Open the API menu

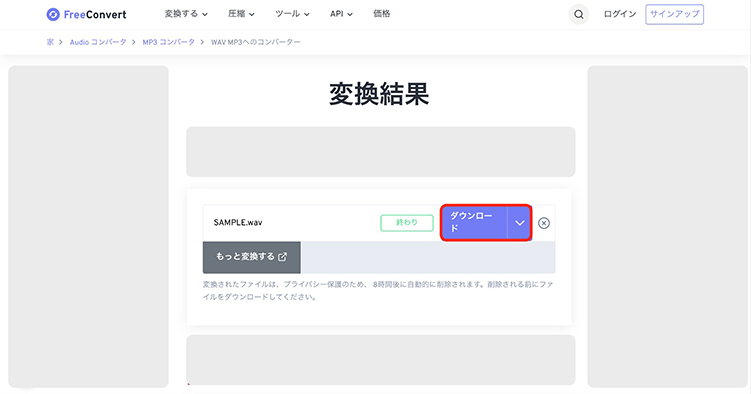341,14
